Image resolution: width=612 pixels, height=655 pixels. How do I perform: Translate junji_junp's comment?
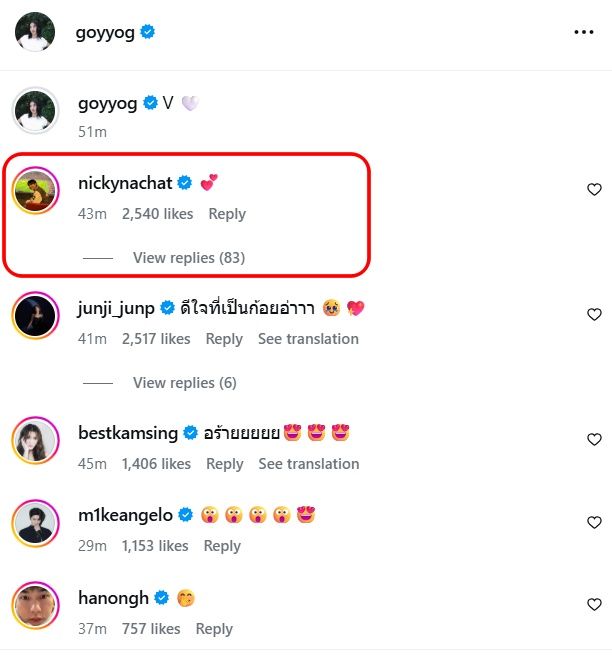(308, 339)
